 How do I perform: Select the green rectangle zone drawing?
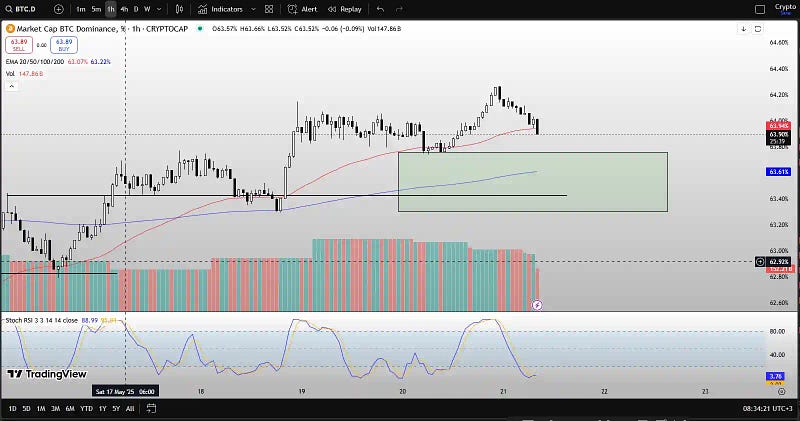(533, 182)
